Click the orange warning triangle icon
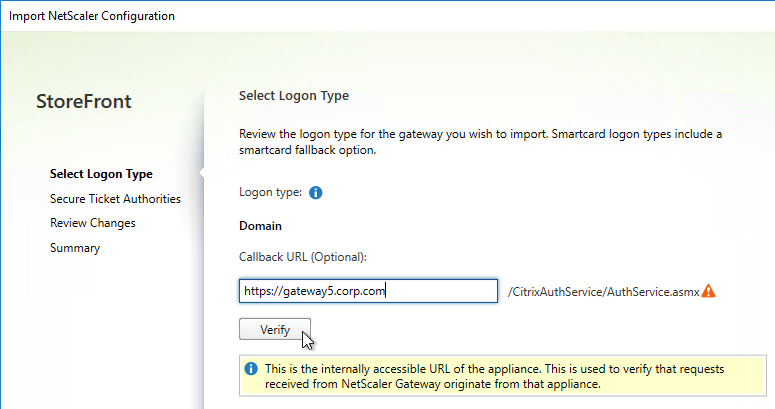 coord(708,291)
